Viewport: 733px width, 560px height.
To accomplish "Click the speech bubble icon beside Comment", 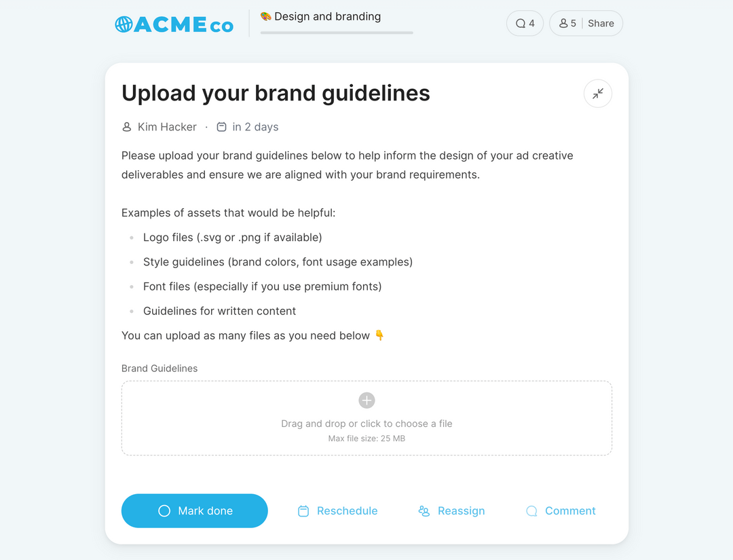I will [x=531, y=511].
